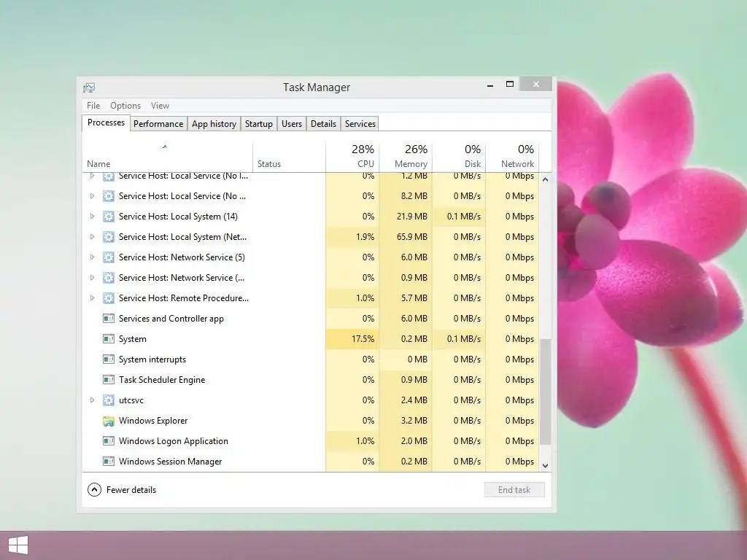Sort processes by Network column header
The width and height of the screenshot is (747, 560).
tap(512, 157)
